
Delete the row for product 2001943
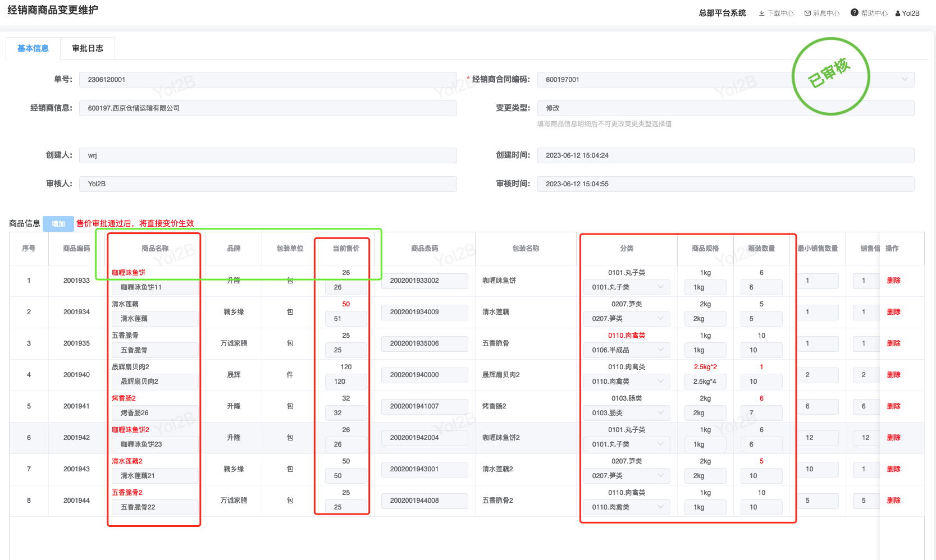pyautogui.click(x=894, y=469)
